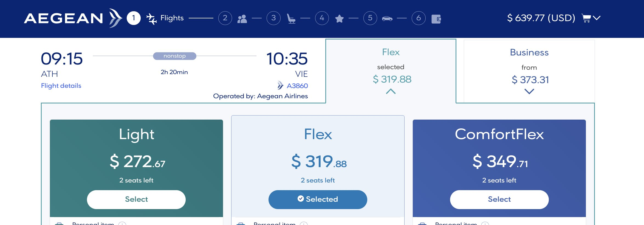Click the step 2 numbered circle
The width and height of the screenshot is (644, 225).
click(225, 18)
